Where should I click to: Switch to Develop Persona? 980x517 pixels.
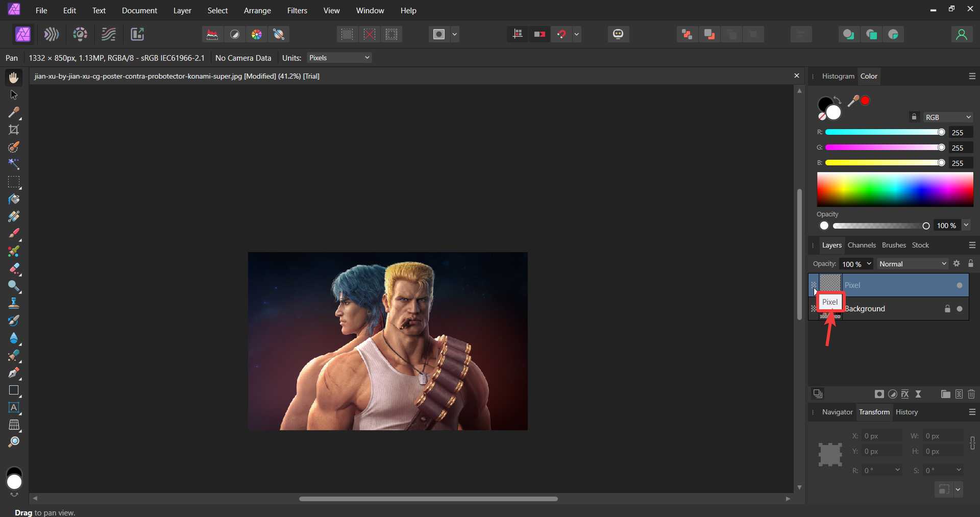(x=80, y=34)
